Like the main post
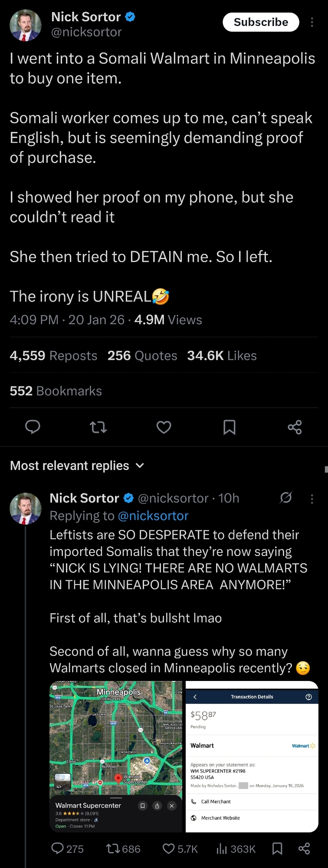 [x=164, y=427]
